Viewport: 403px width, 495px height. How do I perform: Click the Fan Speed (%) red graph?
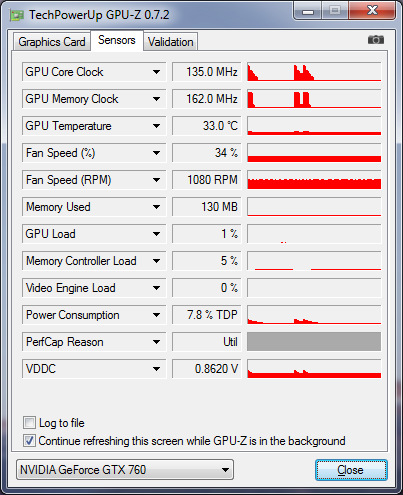coord(314,153)
